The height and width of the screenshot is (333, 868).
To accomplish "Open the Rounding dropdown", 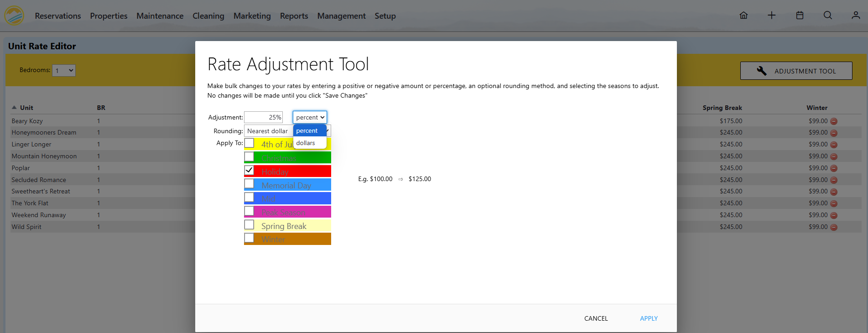I will coord(287,131).
